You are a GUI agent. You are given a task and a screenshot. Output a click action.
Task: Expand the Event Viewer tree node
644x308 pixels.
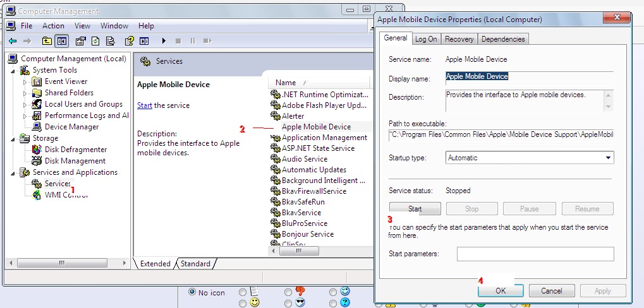(x=25, y=82)
